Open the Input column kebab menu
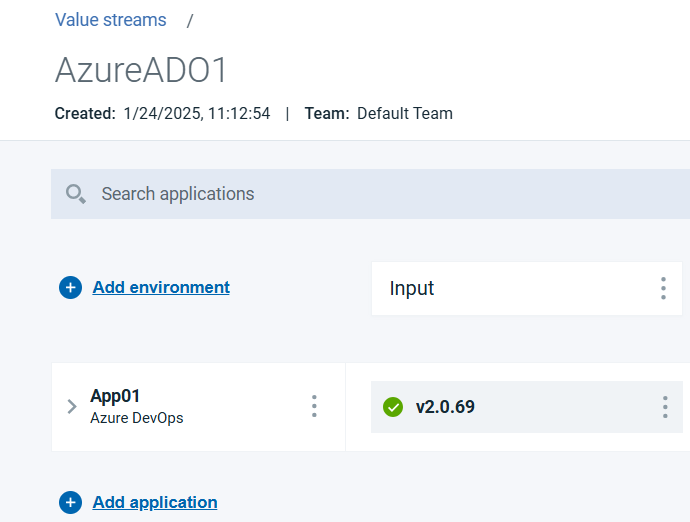 tap(663, 289)
